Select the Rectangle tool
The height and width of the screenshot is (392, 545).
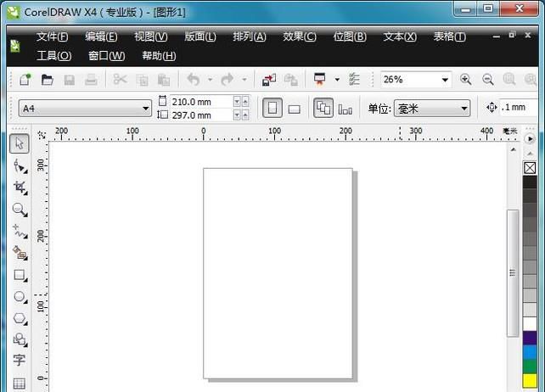19,275
